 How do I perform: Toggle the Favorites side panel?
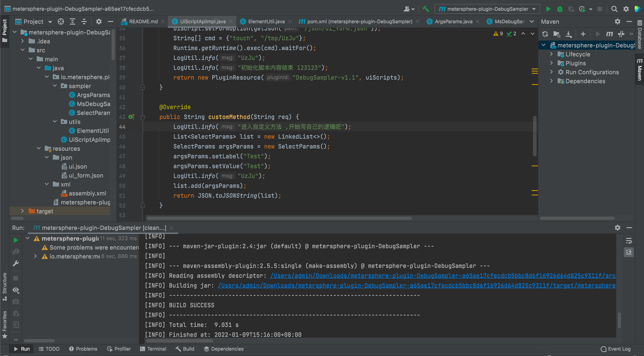(4, 324)
